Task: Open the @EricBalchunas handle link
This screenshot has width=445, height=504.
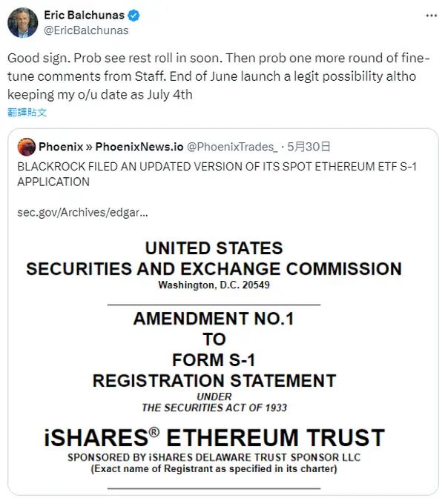Action: pos(86,30)
